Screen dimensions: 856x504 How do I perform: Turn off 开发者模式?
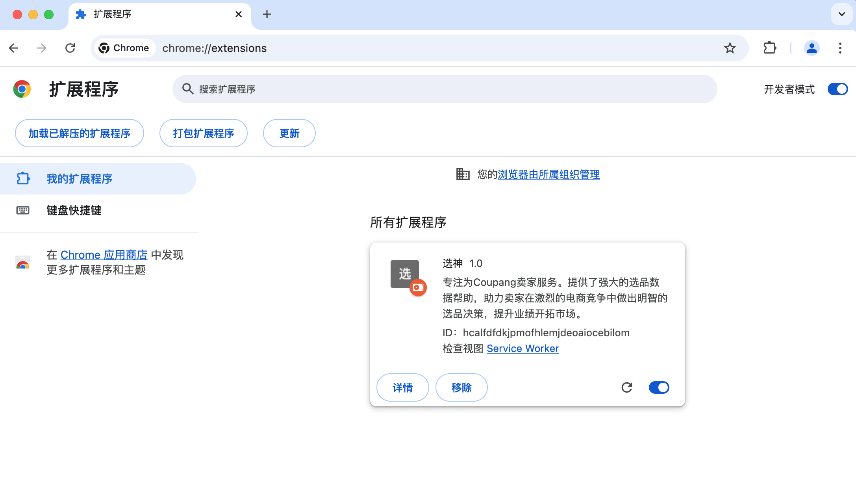point(837,89)
